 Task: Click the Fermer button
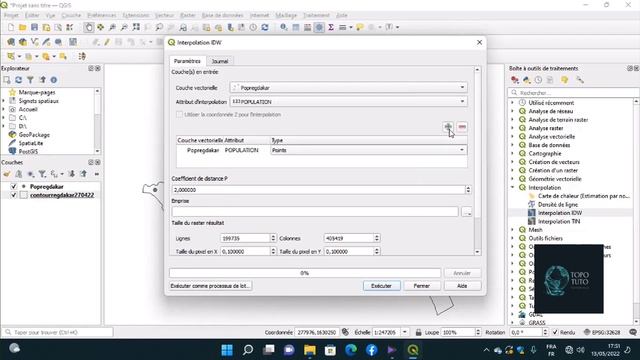point(422,286)
